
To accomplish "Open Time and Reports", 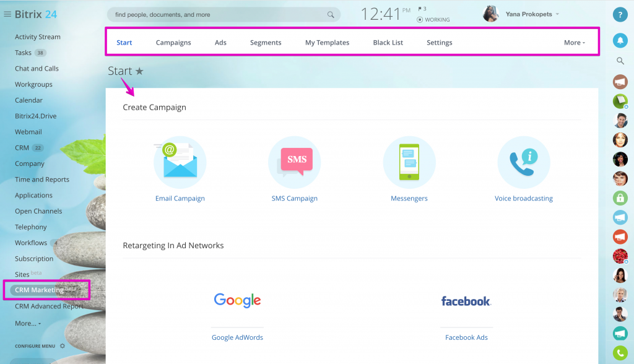I will [x=42, y=179].
